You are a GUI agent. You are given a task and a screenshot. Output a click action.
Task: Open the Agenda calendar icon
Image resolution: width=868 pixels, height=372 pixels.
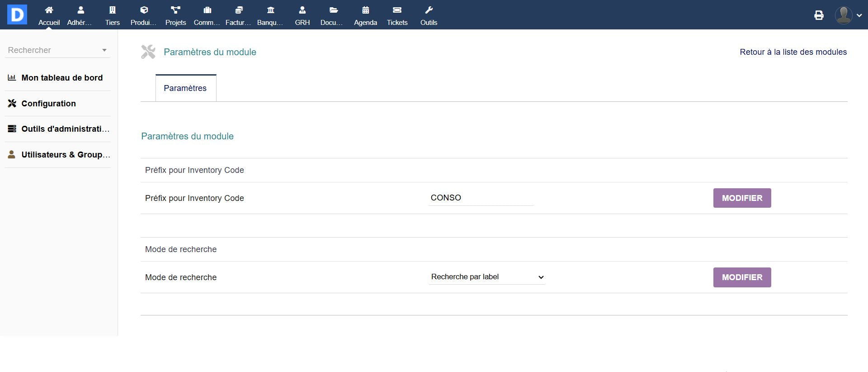click(365, 10)
